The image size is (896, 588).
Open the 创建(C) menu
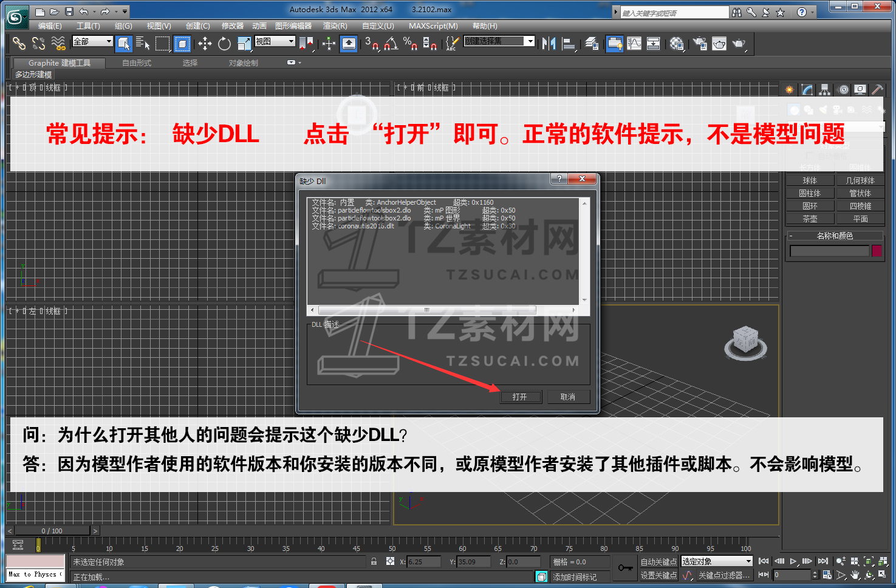[197, 26]
